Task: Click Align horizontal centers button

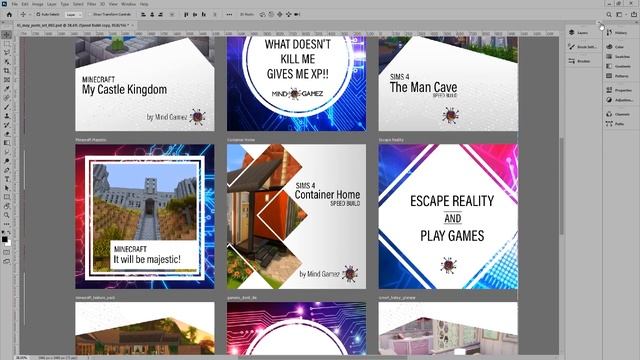Action: pos(152,14)
